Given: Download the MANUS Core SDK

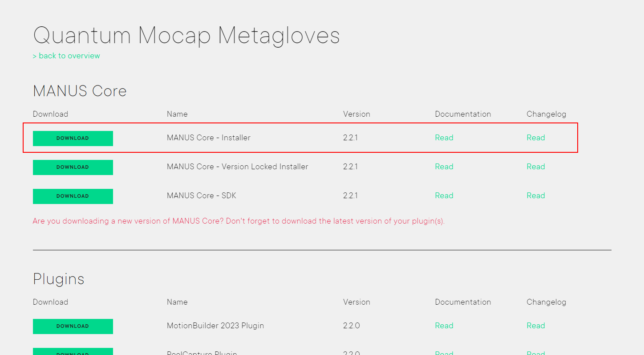Looking at the screenshot, I should 73,196.
